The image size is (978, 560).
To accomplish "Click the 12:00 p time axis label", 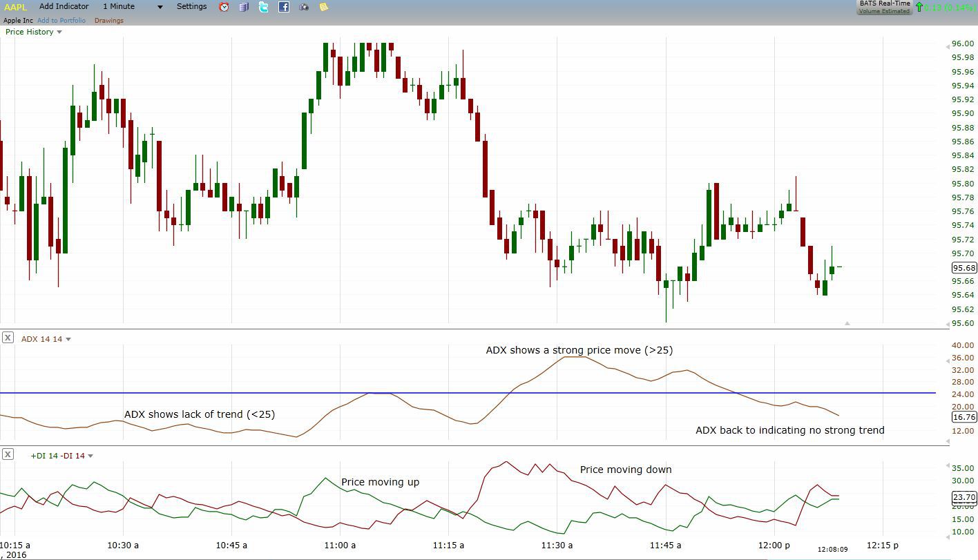I will (774, 545).
